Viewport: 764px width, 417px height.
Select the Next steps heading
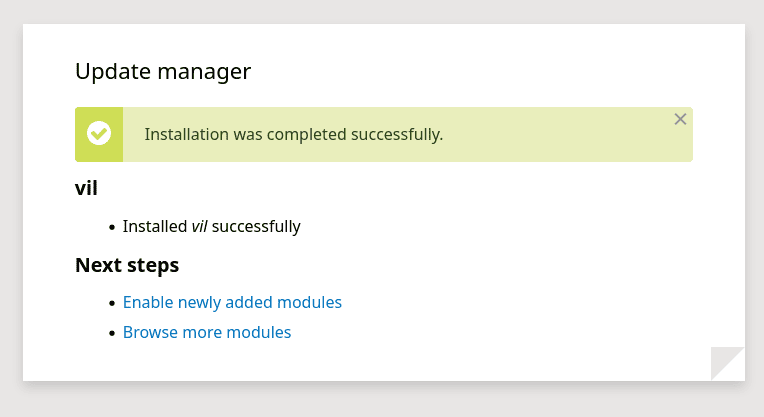click(127, 265)
